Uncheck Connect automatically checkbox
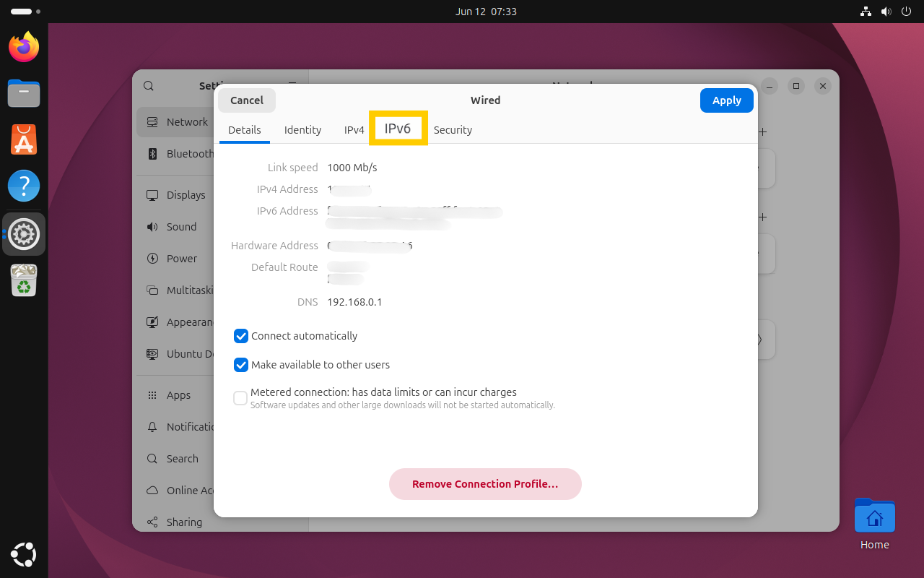This screenshot has height=578, width=924. [x=241, y=336]
